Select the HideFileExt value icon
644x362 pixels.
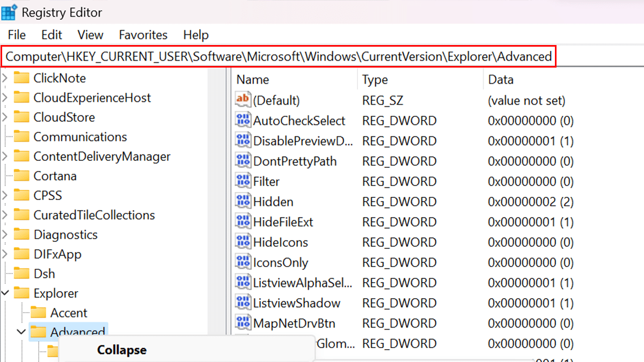[x=243, y=221]
